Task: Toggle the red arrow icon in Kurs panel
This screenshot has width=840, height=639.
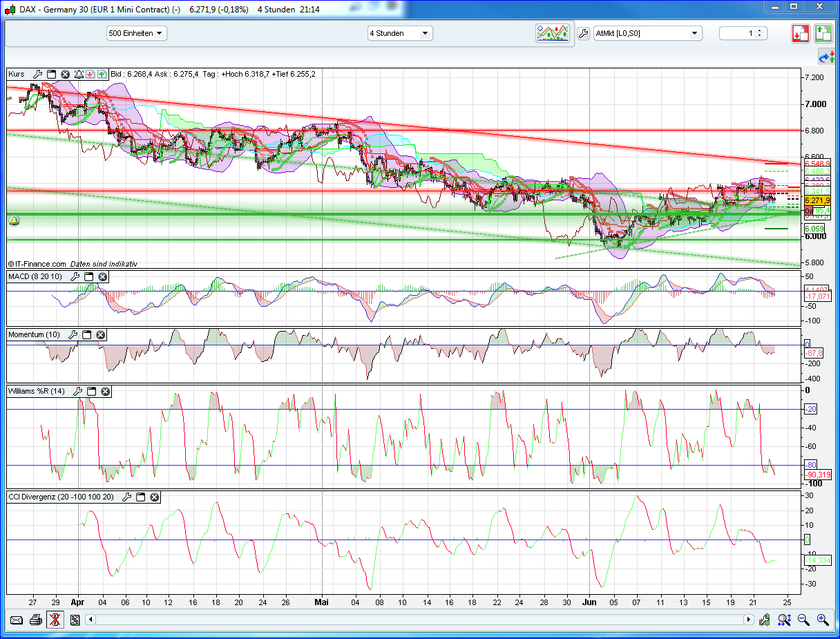Action: 90,74
